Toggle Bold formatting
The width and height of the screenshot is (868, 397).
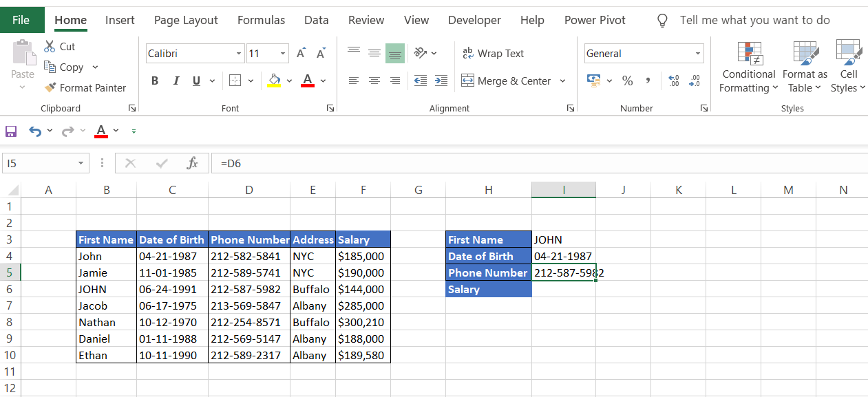tap(155, 81)
